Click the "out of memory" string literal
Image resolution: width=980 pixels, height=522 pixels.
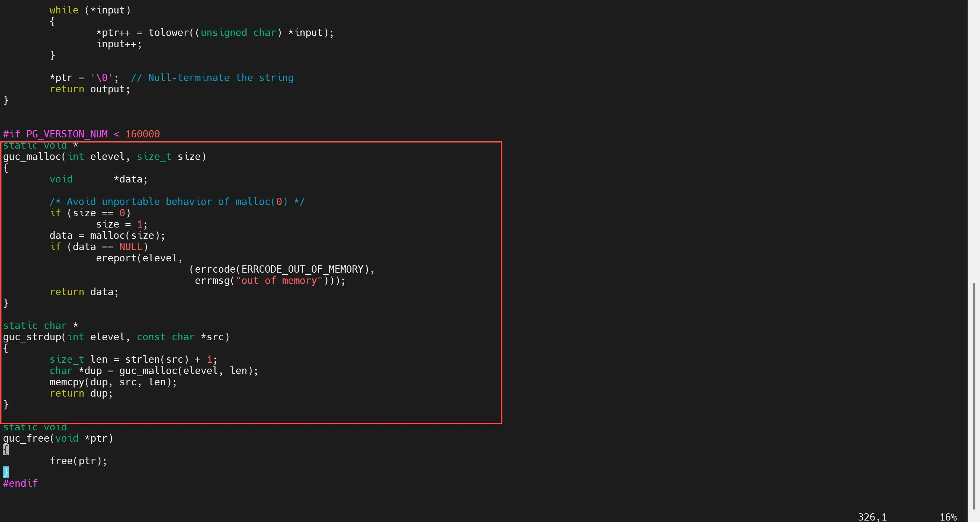279,281
